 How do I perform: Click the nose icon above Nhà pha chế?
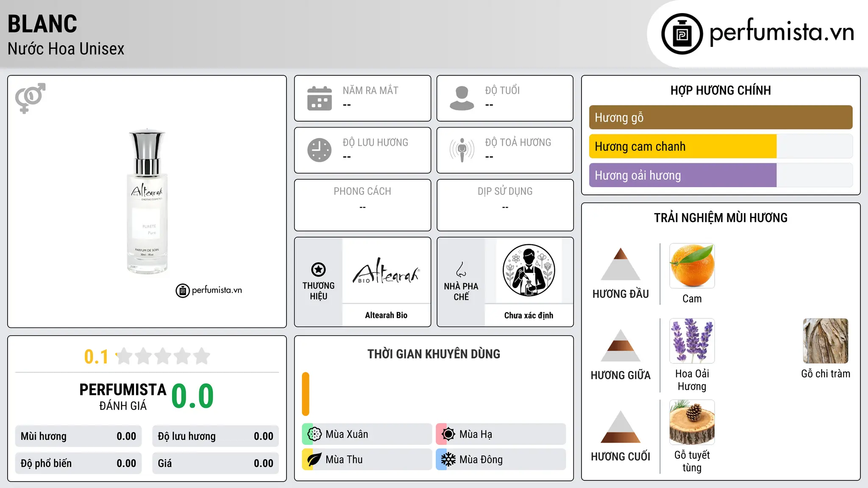(x=461, y=269)
